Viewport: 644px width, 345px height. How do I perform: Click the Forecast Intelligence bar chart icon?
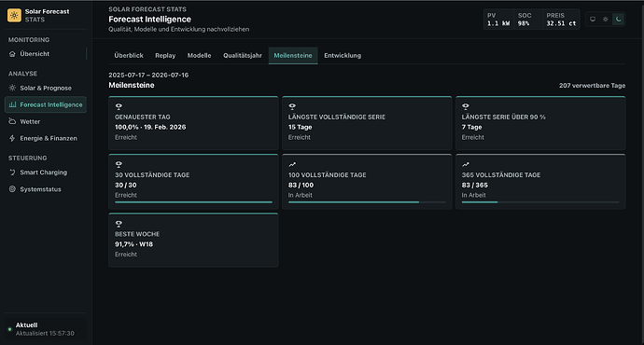click(x=12, y=104)
